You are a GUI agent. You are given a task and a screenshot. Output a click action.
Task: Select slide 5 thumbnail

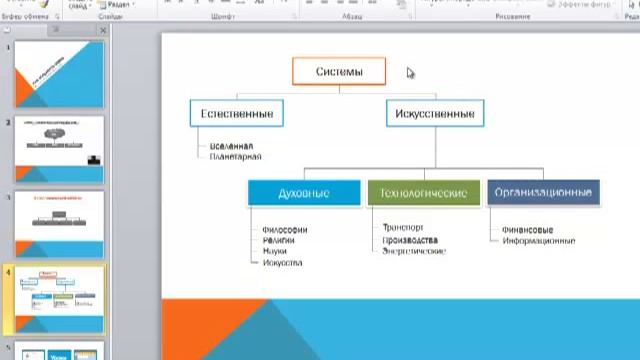(x=59, y=351)
